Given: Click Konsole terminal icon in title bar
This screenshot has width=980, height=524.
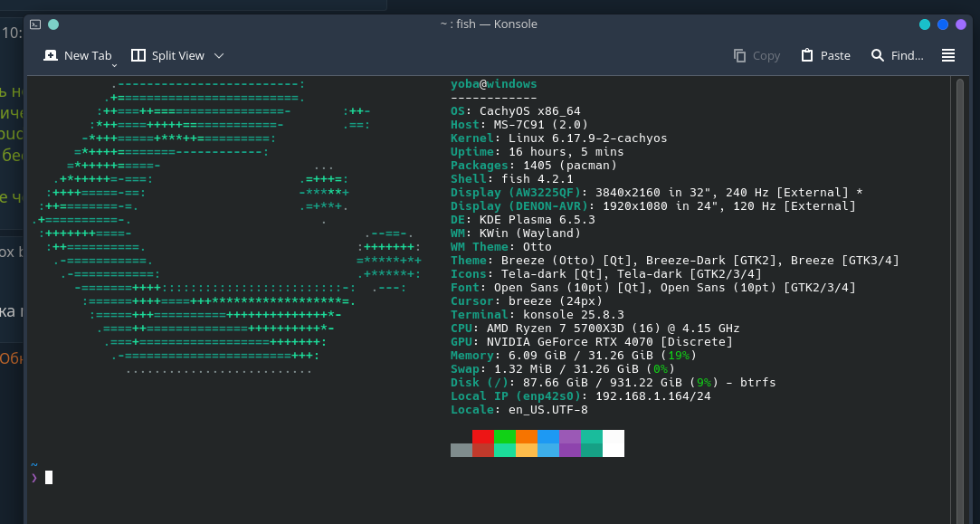Looking at the screenshot, I should [35, 24].
